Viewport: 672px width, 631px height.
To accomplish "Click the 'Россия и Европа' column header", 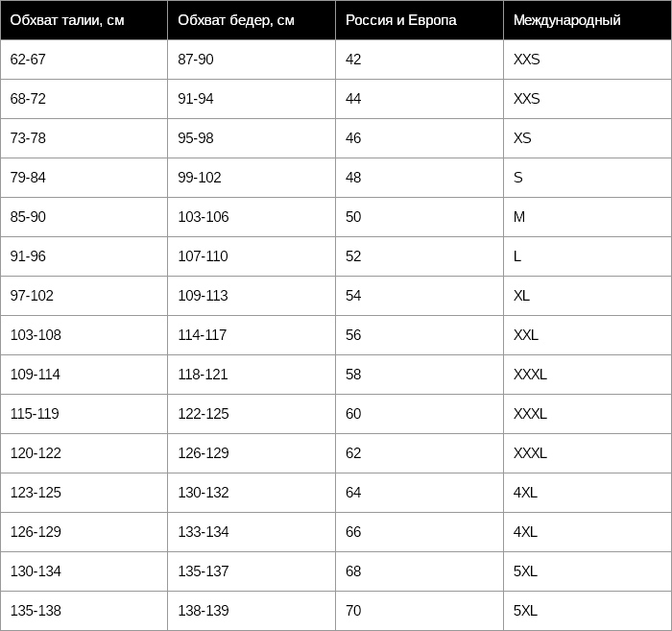I will click(420, 20).
